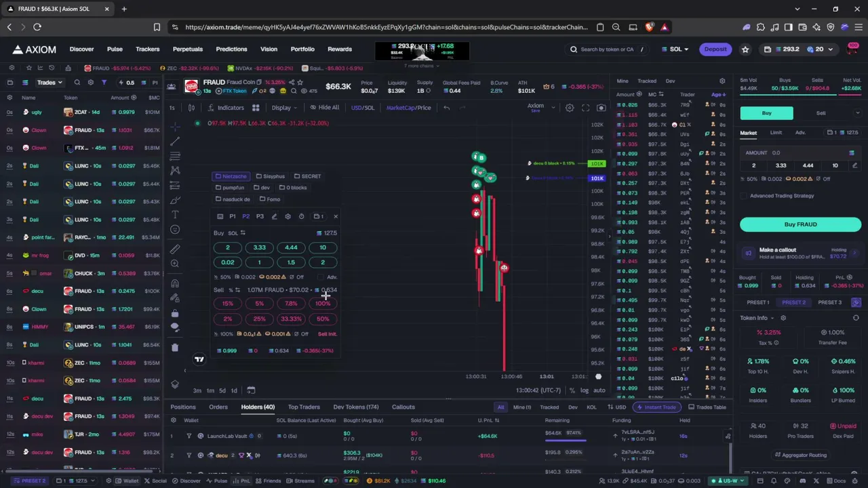
Task: Switch to the Limit order tab
Action: (776, 133)
